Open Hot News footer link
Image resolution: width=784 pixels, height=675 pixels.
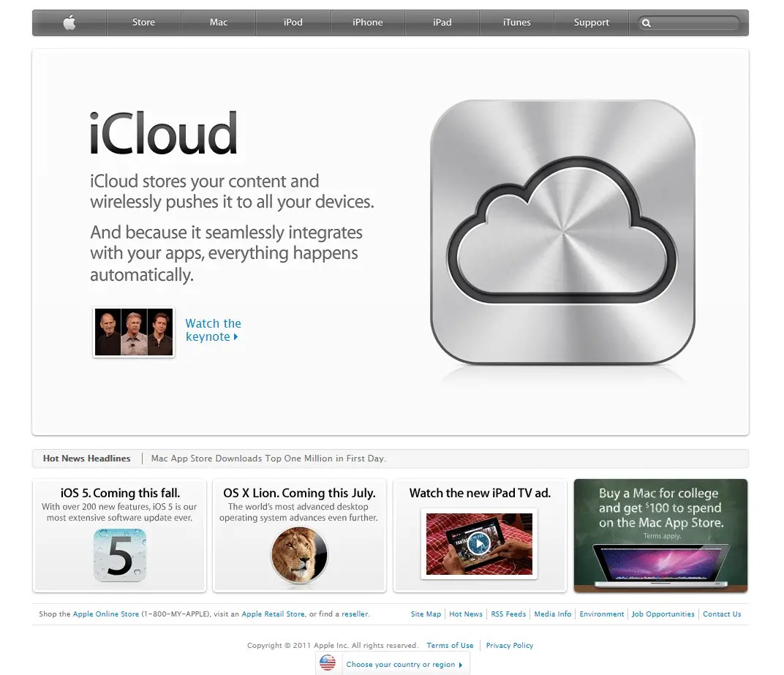click(x=466, y=614)
